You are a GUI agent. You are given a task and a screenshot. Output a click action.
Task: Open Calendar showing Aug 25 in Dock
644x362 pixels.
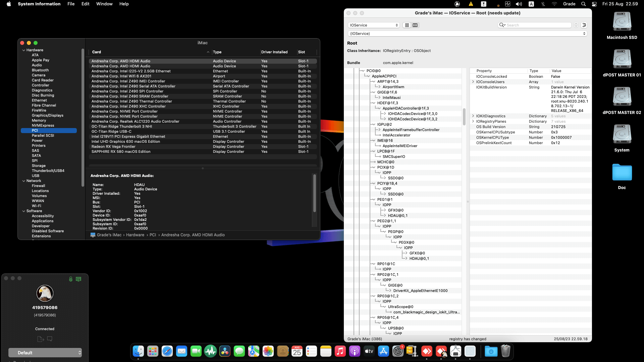coord(297,351)
